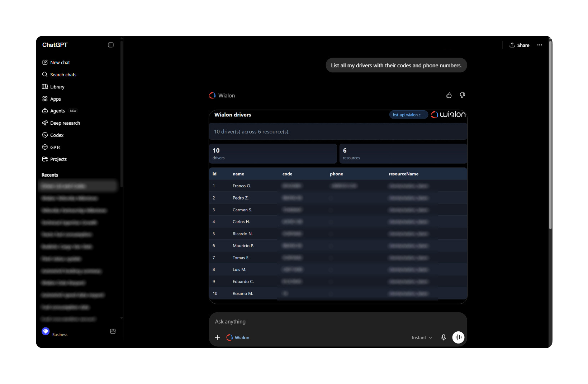This screenshot has width=588, height=384.
Task: Click the user message bubble about drivers
Action: coord(396,65)
